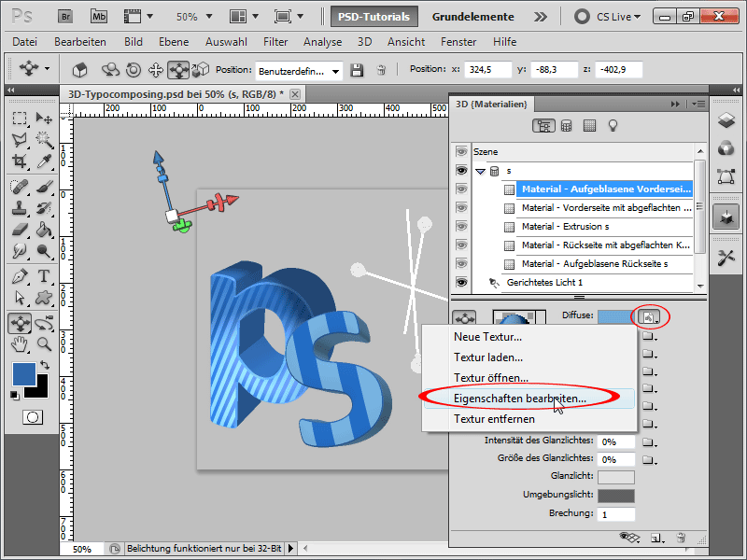Select the 3D Camera Orbit tool

click(44, 323)
